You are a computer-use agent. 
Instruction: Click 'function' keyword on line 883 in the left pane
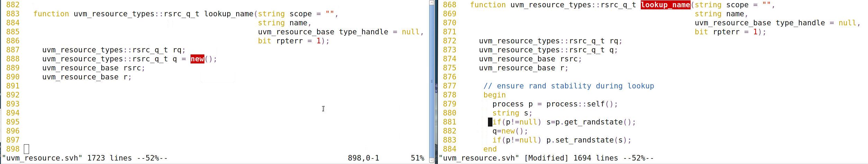tap(51, 14)
